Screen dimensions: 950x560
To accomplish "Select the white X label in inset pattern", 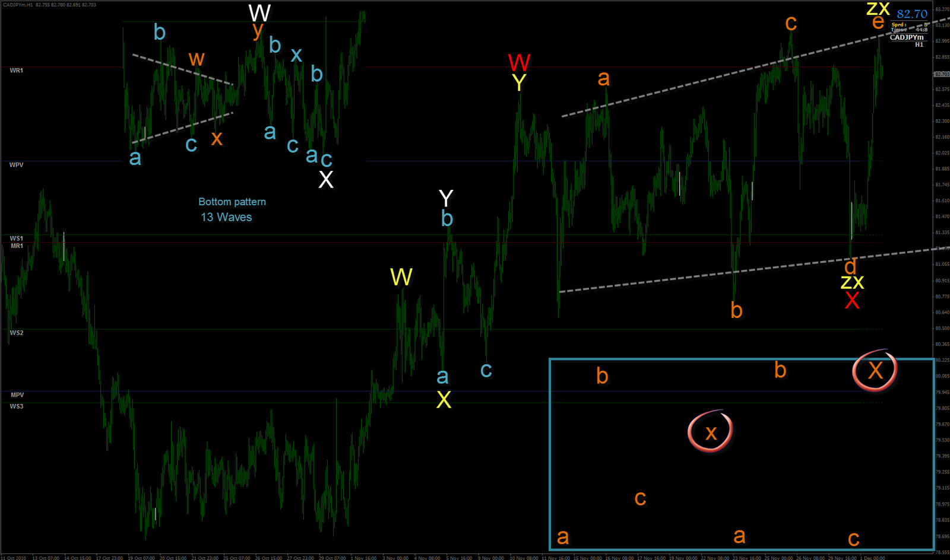I will [x=326, y=179].
